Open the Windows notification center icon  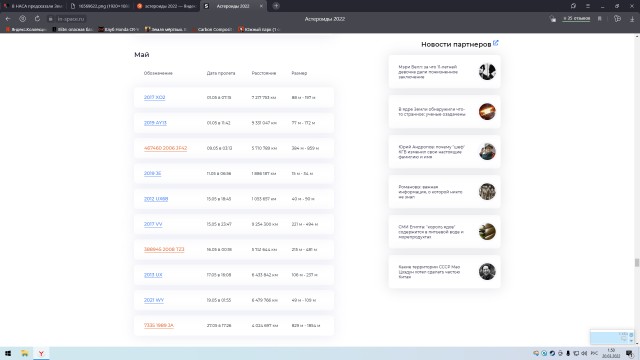[630, 353]
